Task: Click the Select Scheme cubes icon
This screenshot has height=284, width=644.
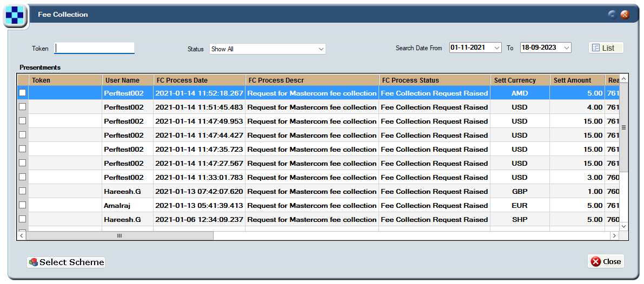Action: (34, 262)
